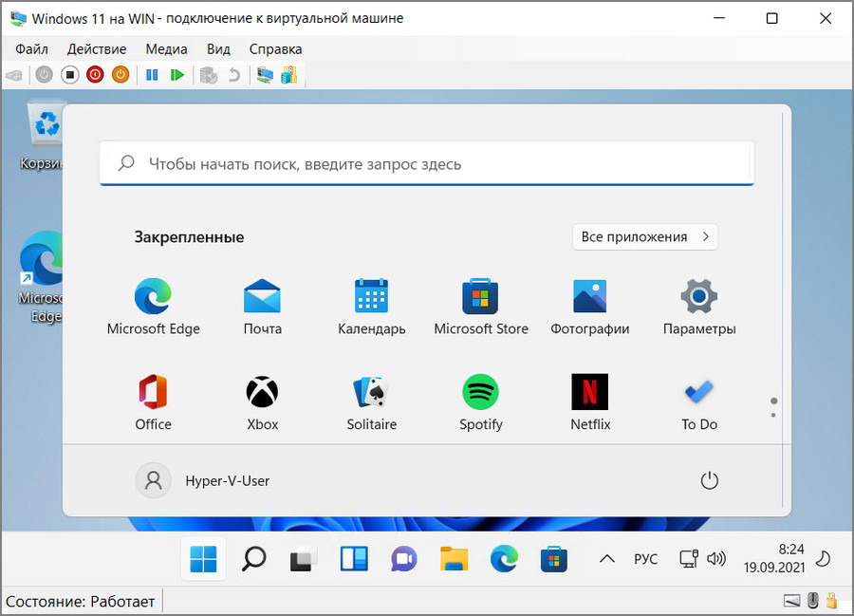The image size is (854, 616).
Task: Click the Ctrl+Alt+Del toolbar icon
Action: pos(14,75)
